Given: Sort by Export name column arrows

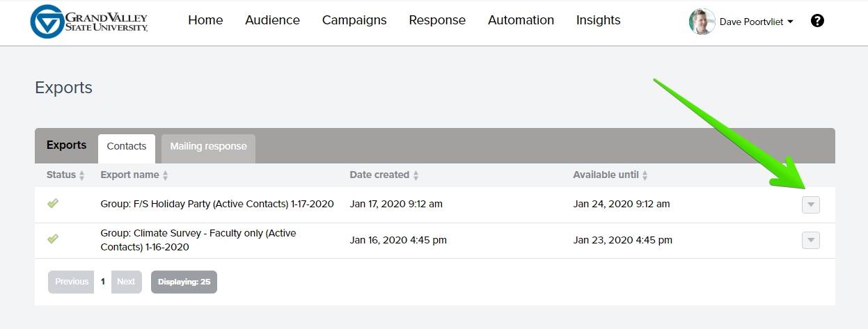Looking at the screenshot, I should (x=166, y=175).
